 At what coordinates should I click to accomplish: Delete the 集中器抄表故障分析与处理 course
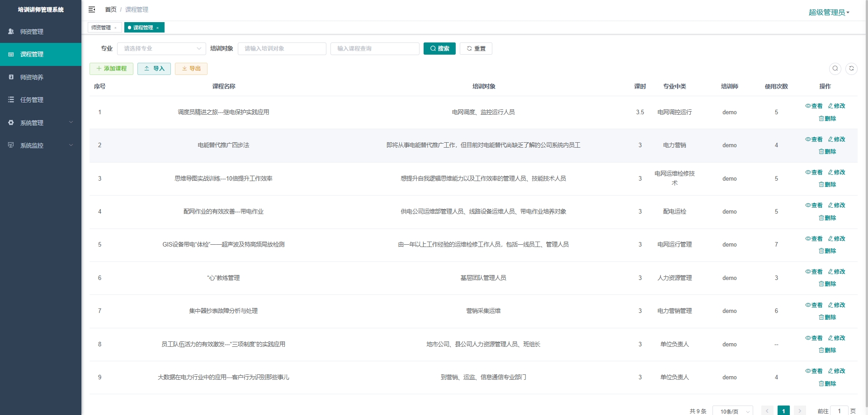[827, 317]
